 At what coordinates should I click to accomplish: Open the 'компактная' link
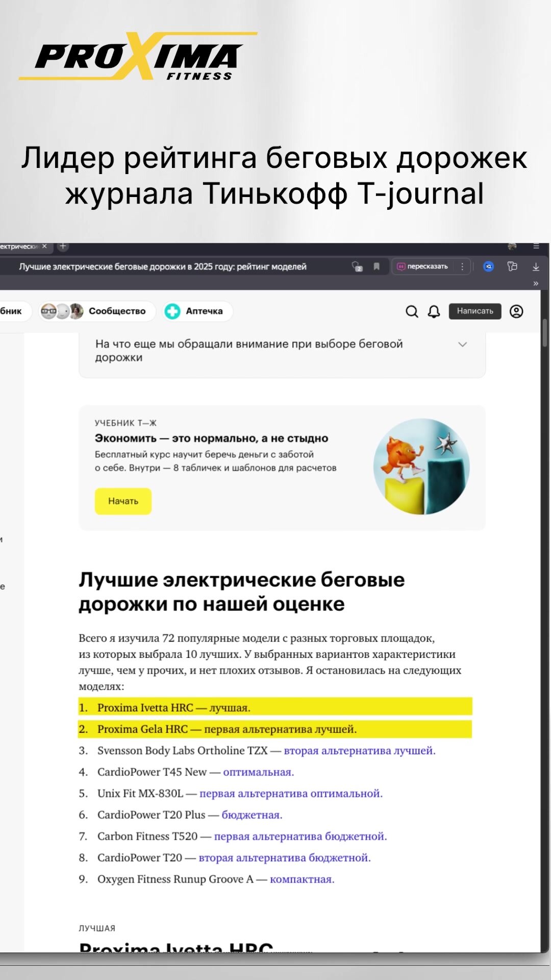pos(302,879)
